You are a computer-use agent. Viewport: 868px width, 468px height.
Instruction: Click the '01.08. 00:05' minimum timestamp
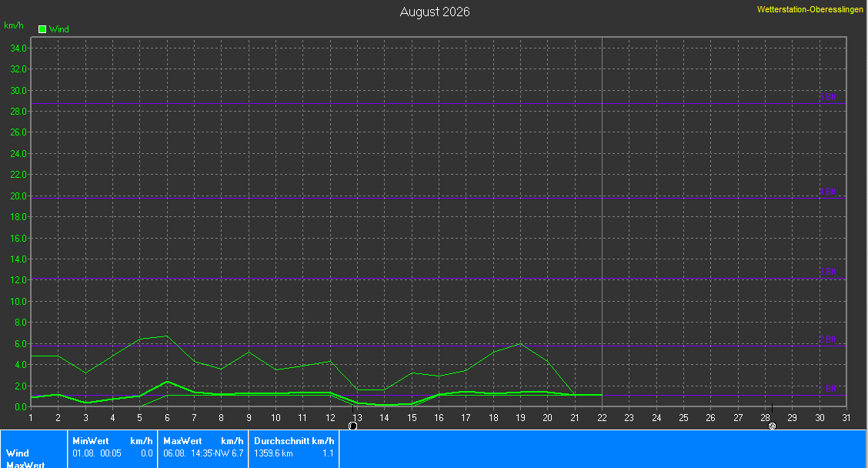(x=97, y=453)
